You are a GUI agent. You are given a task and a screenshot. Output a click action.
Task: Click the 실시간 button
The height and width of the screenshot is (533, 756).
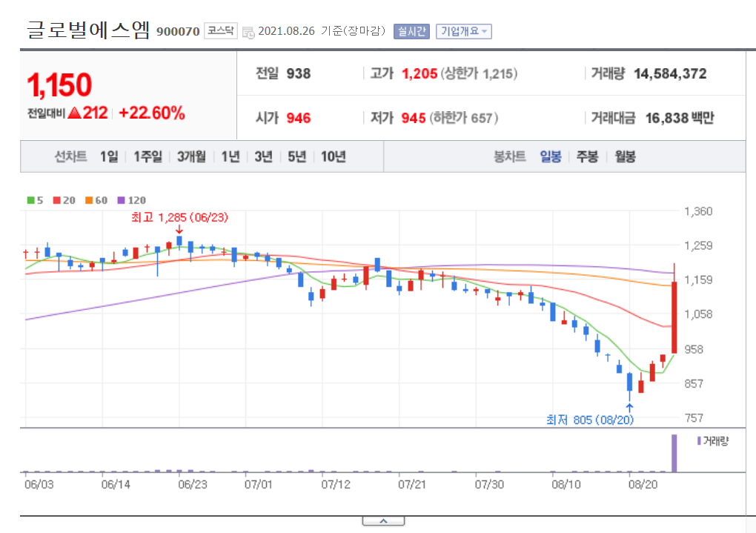[411, 31]
